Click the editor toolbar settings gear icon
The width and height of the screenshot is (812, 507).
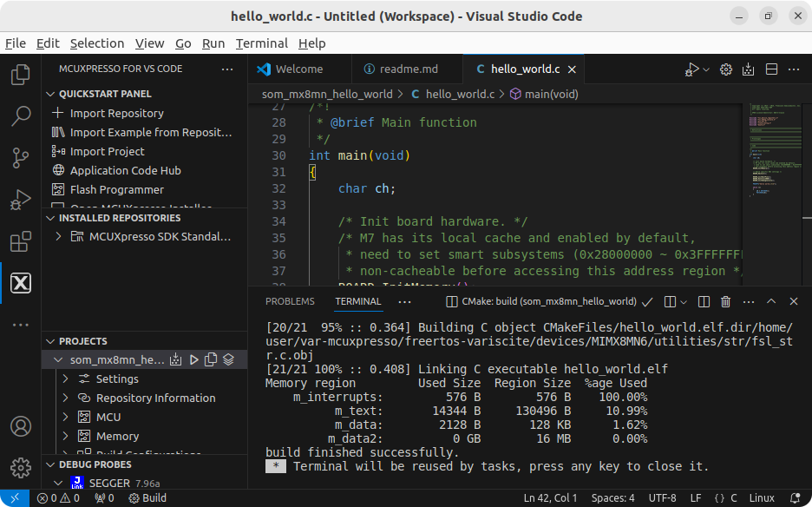coord(726,69)
